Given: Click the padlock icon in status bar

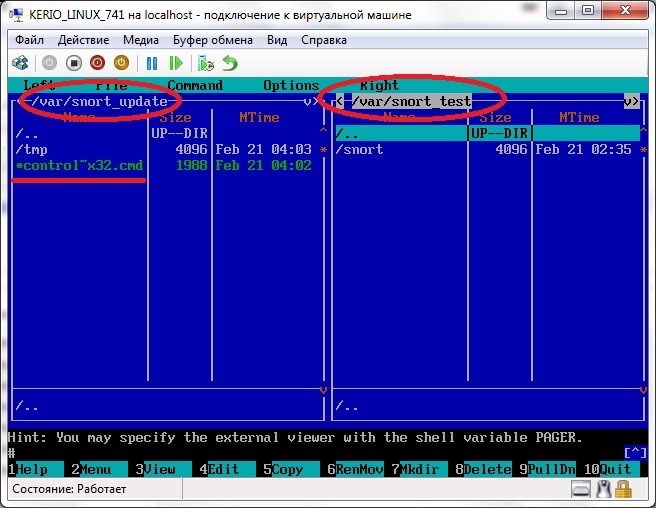Looking at the screenshot, I should tap(623, 489).
